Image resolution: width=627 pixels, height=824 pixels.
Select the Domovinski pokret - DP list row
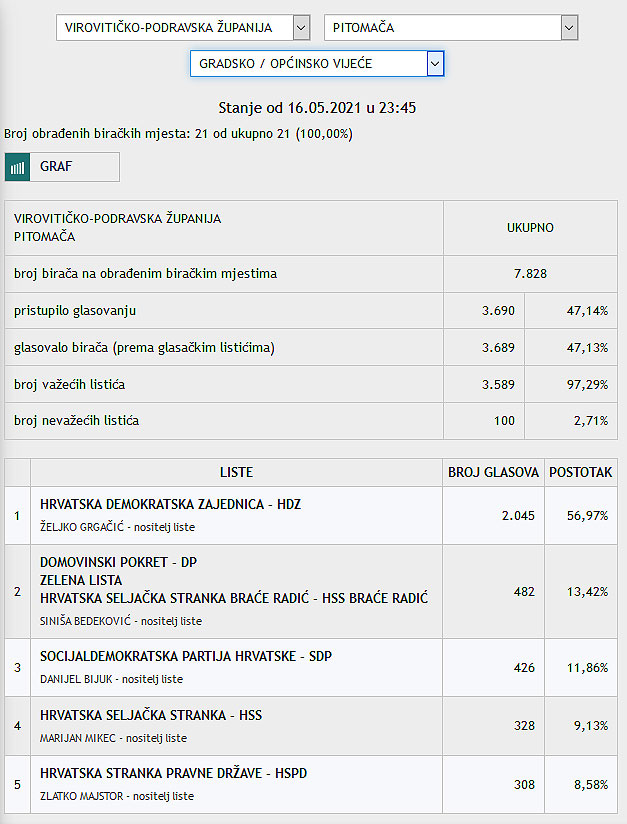tap(311, 592)
